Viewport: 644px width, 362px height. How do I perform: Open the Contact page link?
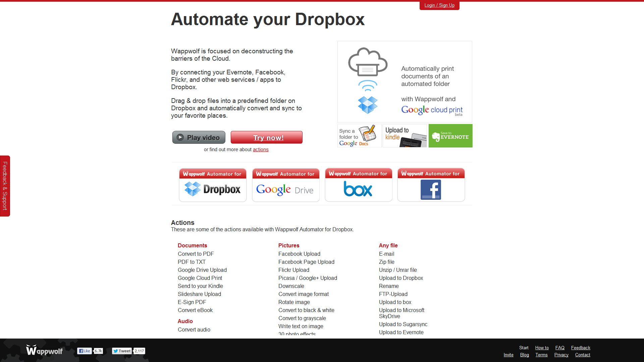582,355
